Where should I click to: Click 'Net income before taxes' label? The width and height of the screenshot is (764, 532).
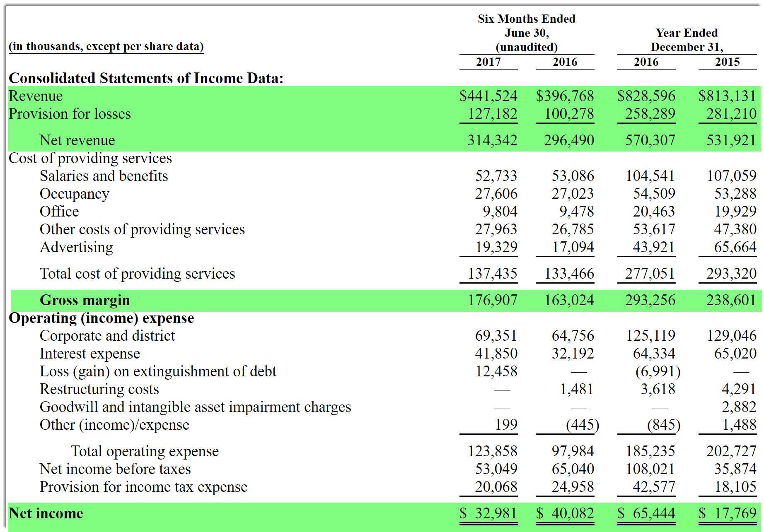[115, 469]
